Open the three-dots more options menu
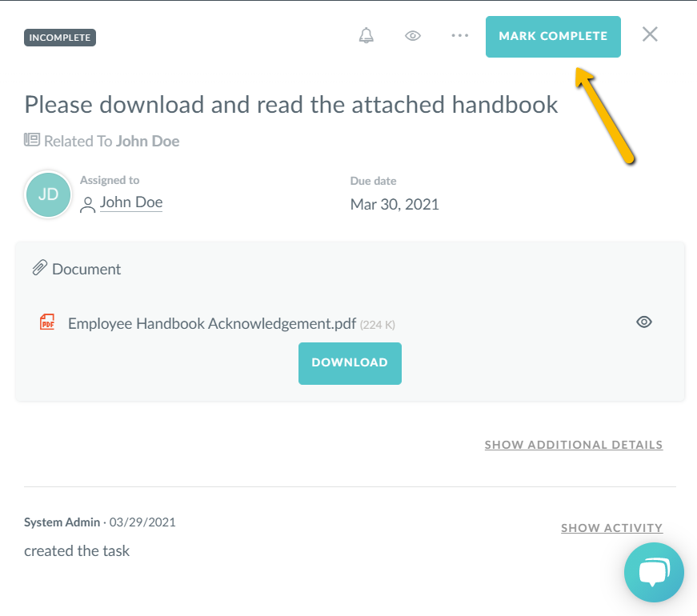Screen dimensions: 697x616 [x=459, y=36]
